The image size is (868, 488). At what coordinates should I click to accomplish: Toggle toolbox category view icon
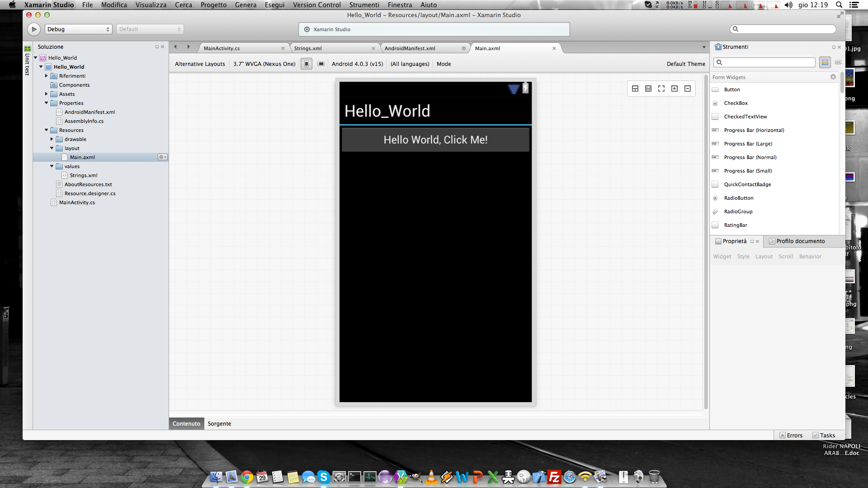click(825, 62)
